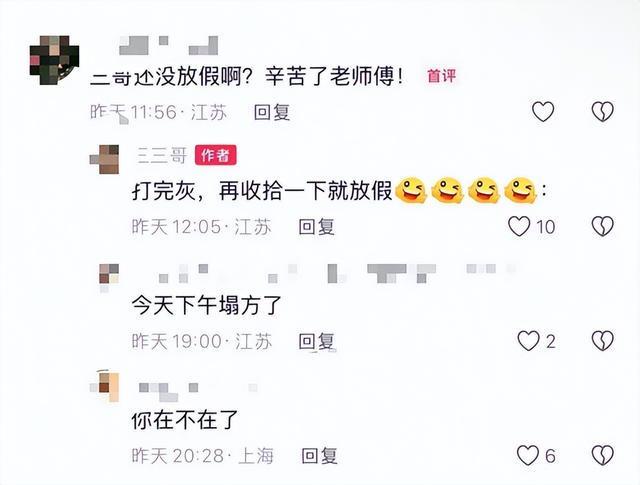Open avatar of the 你在不在了 commenter
The image size is (640, 485).
click(x=105, y=386)
